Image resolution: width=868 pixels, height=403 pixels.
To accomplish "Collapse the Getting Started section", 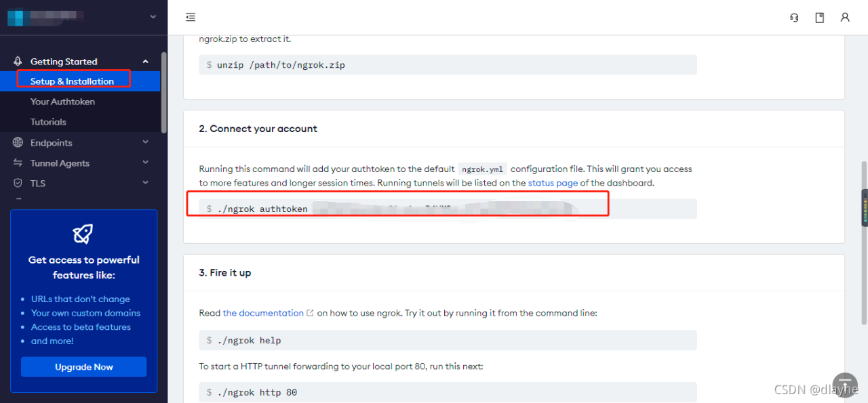I will point(145,62).
